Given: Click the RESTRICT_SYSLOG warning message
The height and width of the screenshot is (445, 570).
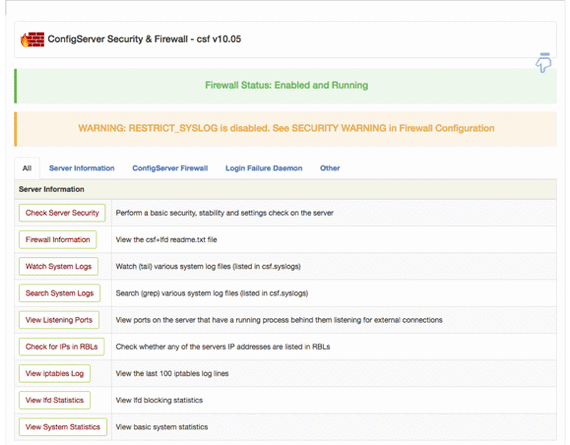Looking at the screenshot, I should (x=286, y=128).
